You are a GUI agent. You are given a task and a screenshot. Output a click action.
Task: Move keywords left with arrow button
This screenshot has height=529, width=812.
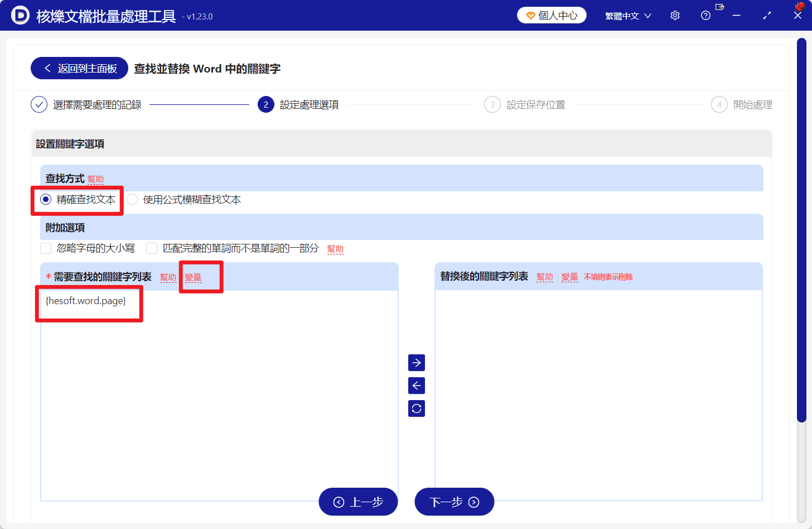coord(417,386)
